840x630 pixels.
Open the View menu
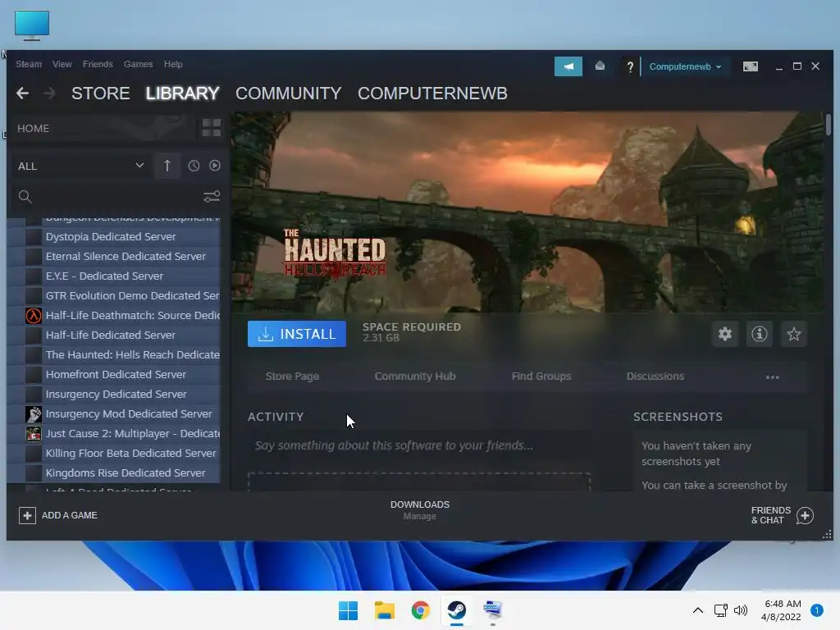tap(62, 64)
